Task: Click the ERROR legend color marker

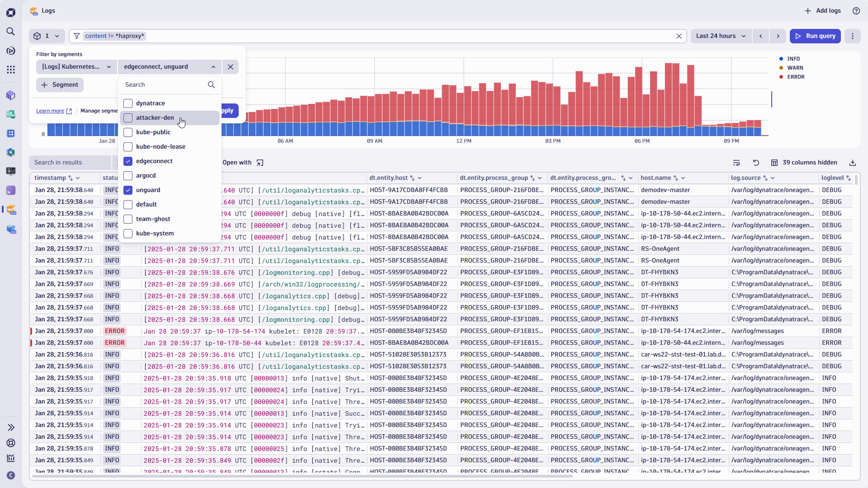Action: click(781, 77)
